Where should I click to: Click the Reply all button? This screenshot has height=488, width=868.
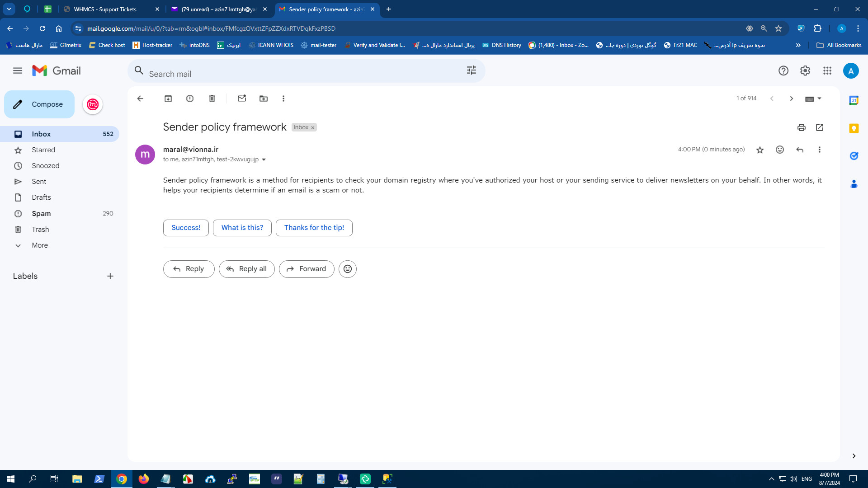coord(247,269)
